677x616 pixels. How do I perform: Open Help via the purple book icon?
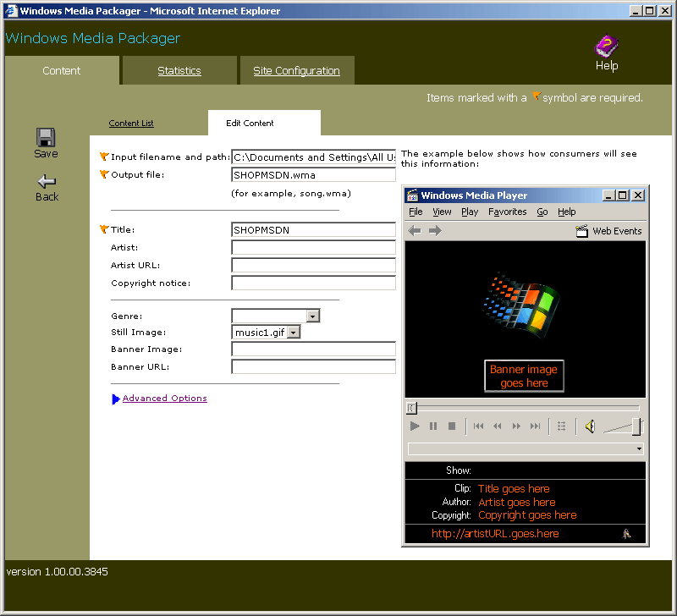pyautogui.click(x=606, y=47)
